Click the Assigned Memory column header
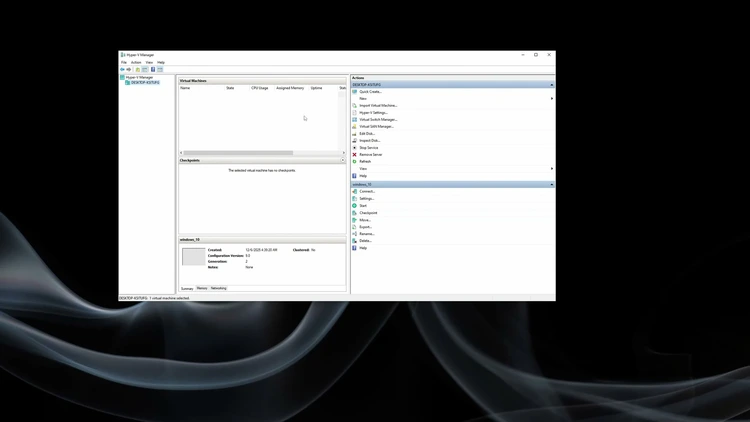The height and width of the screenshot is (422, 750). click(x=290, y=88)
